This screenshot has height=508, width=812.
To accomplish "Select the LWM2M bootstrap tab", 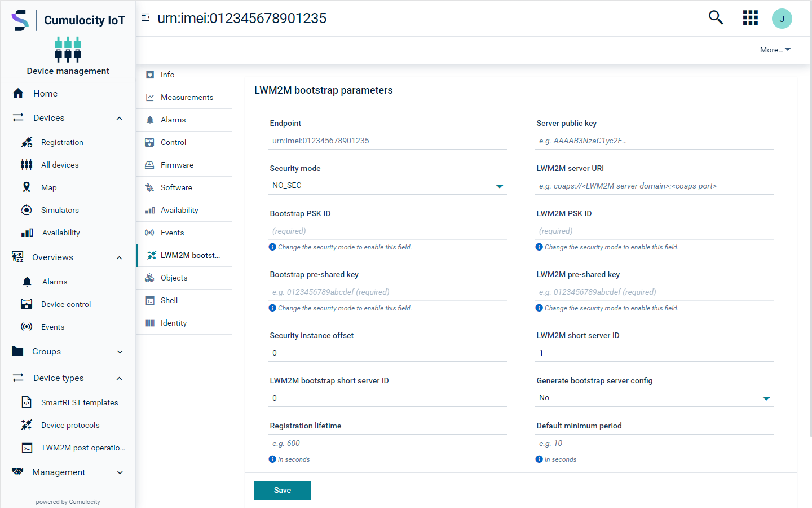I will [x=184, y=255].
